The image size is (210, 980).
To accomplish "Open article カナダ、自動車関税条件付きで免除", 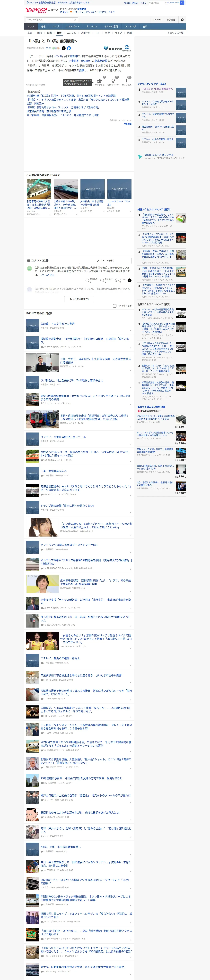I will pyautogui.click(x=82, y=966).
